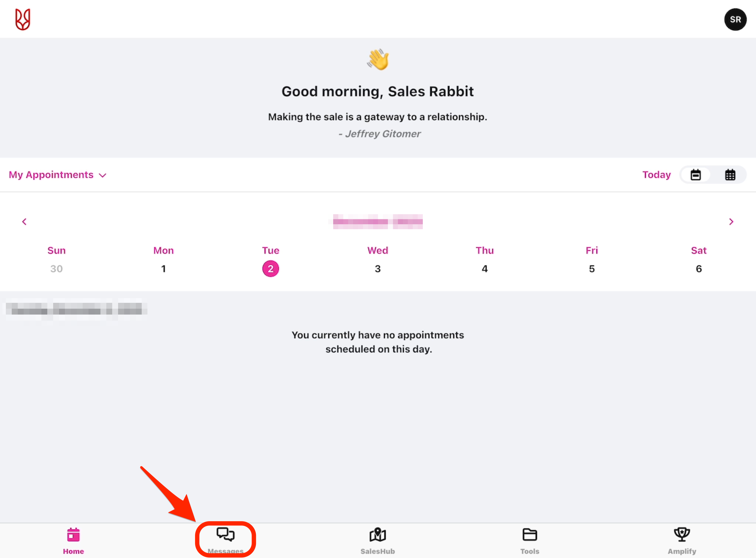Image resolution: width=756 pixels, height=558 pixels.
Task: Select the Home tab
Action: pos(73,540)
